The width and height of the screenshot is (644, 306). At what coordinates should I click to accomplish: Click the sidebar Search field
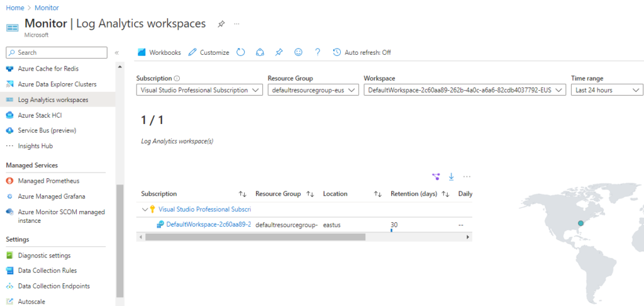tap(57, 53)
